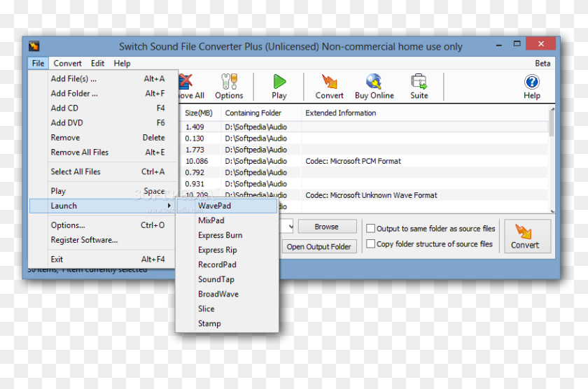The image size is (588, 389).
Task: Open the Convert menu in the menu bar
Action: coord(67,63)
